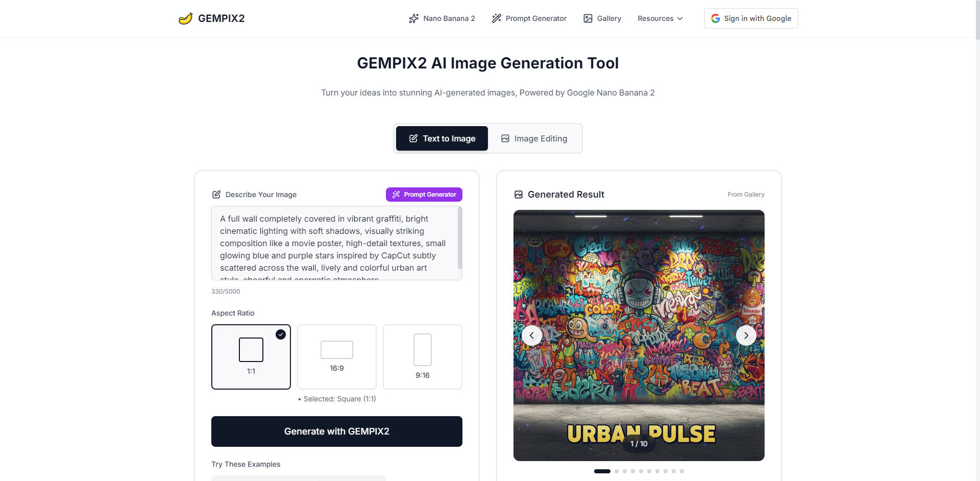Click the Google icon in the sign-in button

pyautogui.click(x=716, y=18)
